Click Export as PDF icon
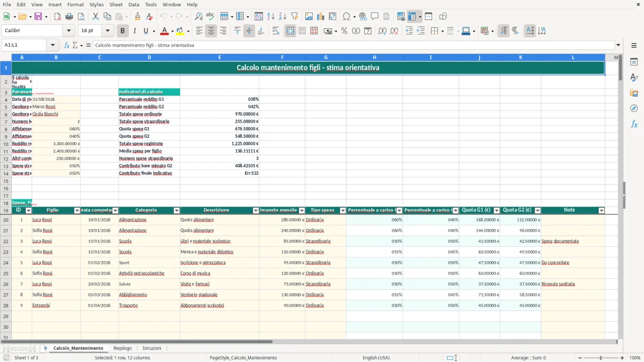The image size is (644, 362). (57, 17)
